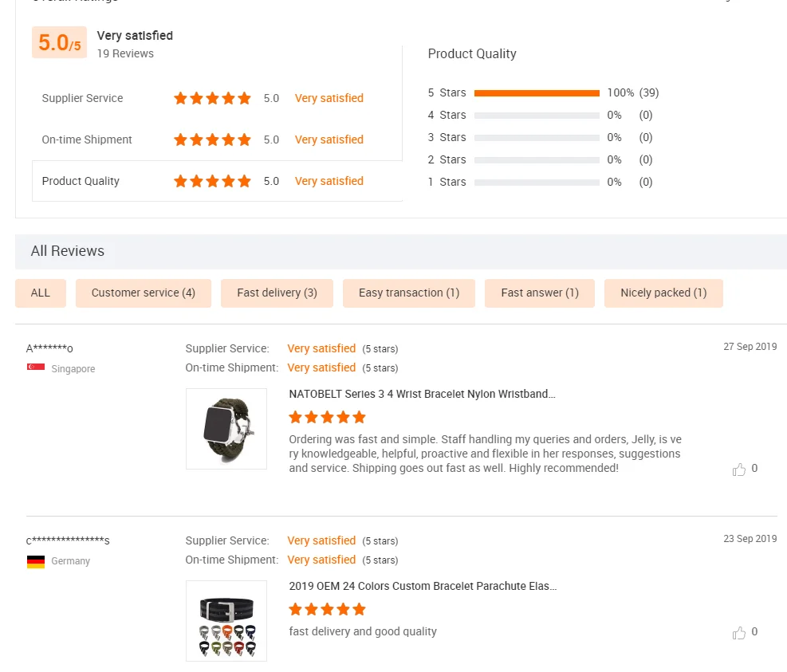Image resolution: width=787 pixels, height=672 pixels.
Task: Open NATOBELT Series 3 4 Wrist Bracelet link
Action: pyautogui.click(x=422, y=394)
